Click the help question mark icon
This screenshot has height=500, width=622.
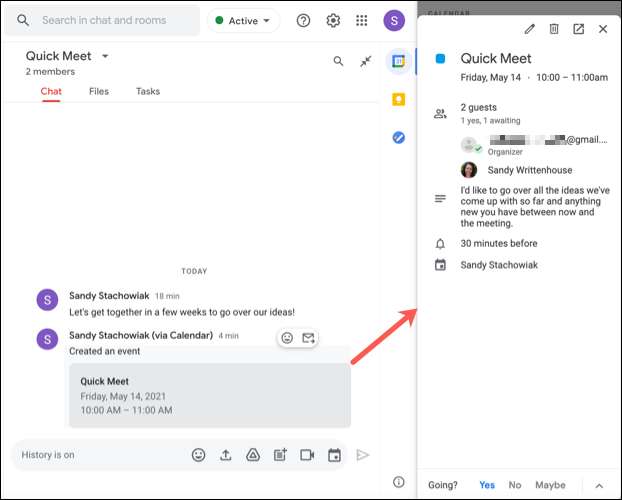pyautogui.click(x=304, y=20)
